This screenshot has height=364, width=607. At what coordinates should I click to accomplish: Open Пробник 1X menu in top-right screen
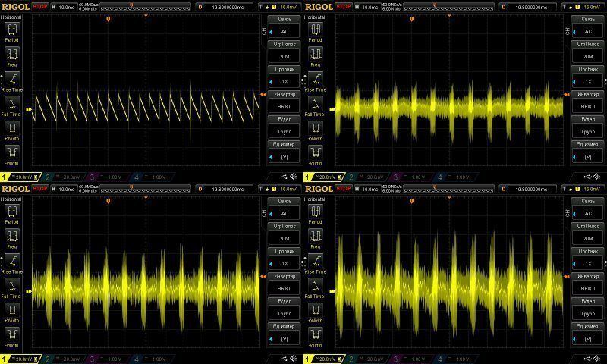click(x=588, y=76)
